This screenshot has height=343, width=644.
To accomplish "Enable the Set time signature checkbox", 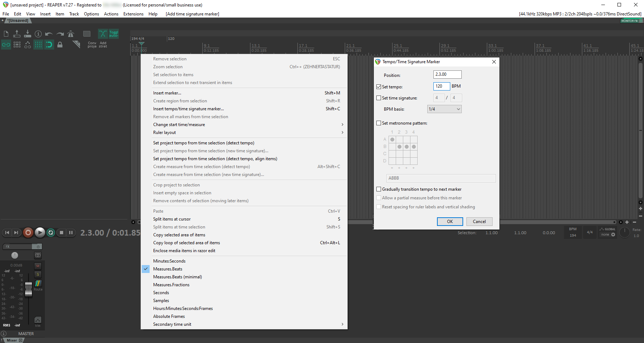I will (379, 98).
